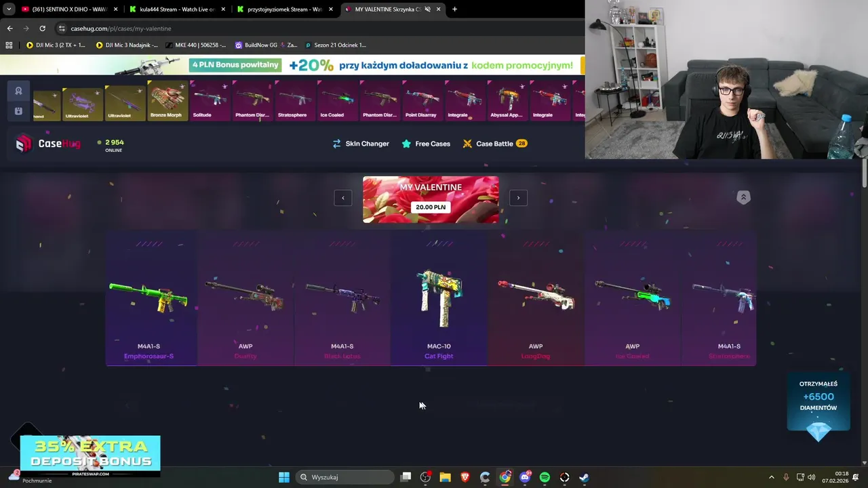The image size is (868, 488).
Task: Open the Point Disarray live drop item
Action: point(422,100)
